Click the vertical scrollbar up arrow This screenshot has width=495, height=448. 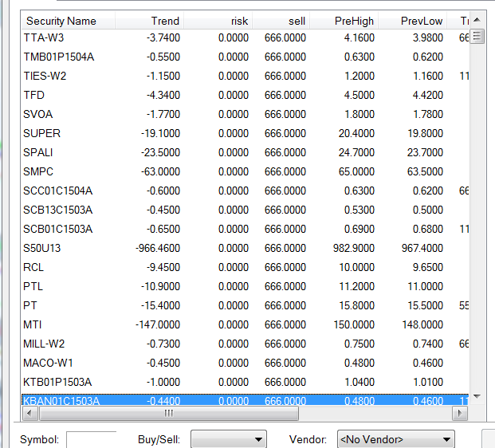coord(477,20)
